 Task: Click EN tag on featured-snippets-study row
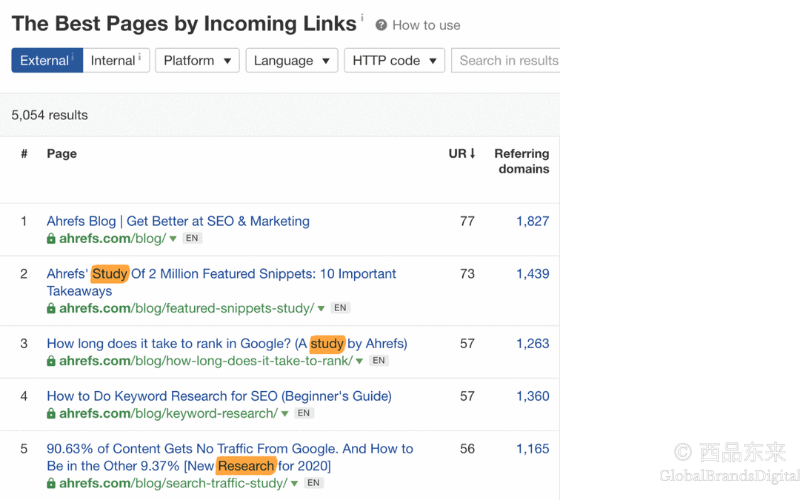pyautogui.click(x=340, y=308)
